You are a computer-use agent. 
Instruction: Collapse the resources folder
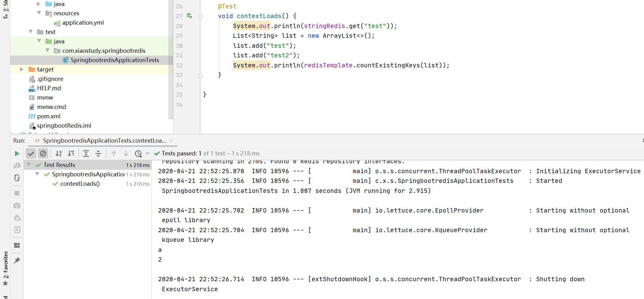tap(39, 13)
